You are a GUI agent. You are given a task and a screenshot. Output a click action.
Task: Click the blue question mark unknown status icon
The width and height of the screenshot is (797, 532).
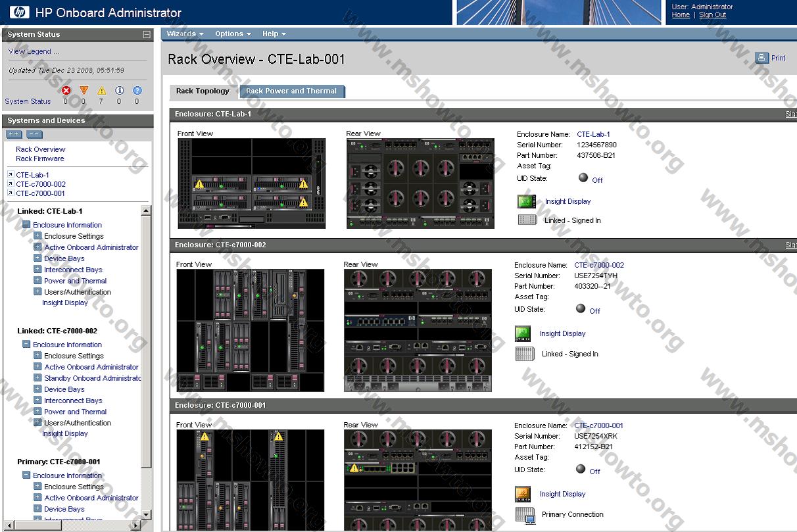pyautogui.click(x=137, y=91)
